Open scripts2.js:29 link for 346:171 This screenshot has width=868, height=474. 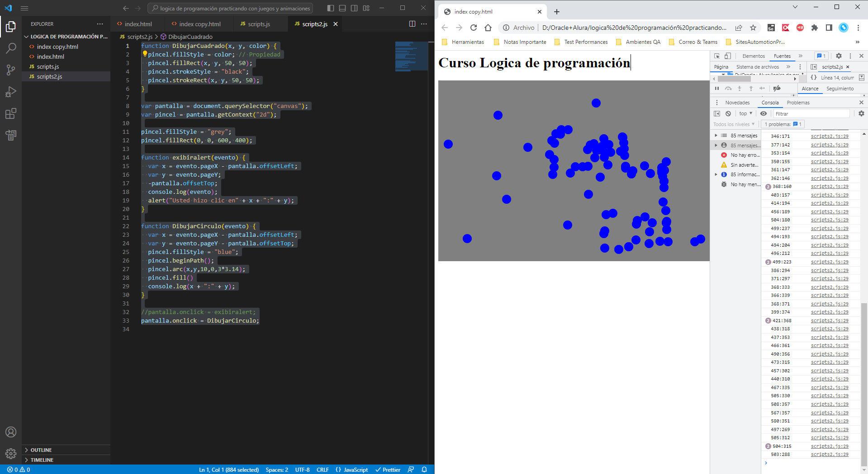830,136
